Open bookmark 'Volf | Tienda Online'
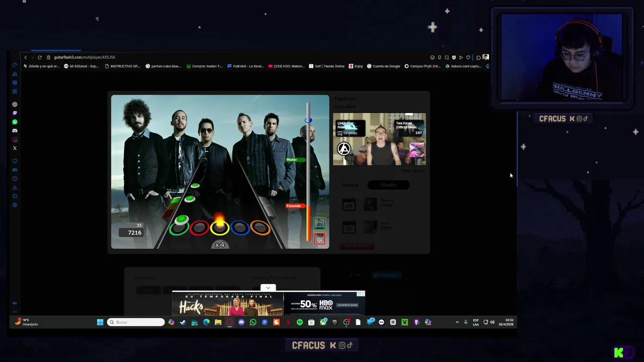The width and height of the screenshot is (644, 362). click(327, 66)
